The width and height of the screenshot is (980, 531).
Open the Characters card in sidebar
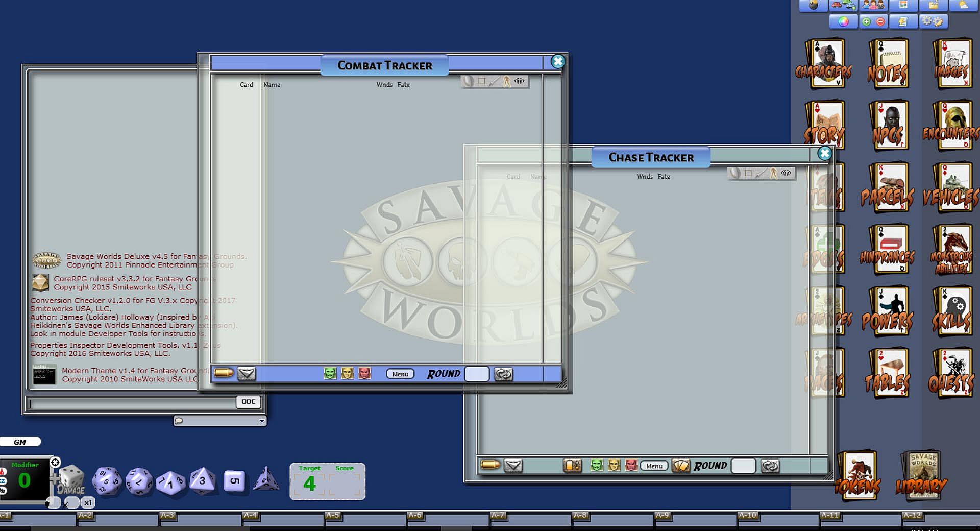click(824, 64)
